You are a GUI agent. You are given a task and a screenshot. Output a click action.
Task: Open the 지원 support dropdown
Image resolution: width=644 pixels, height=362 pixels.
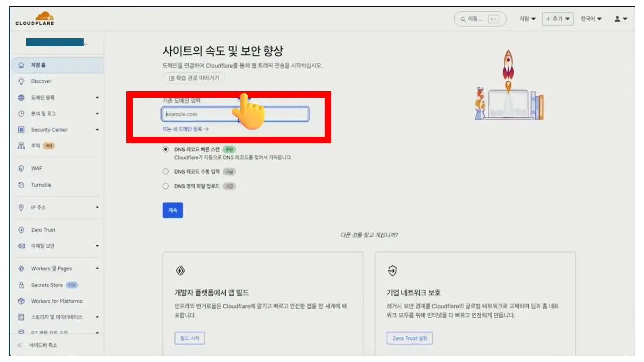pos(527,19)
